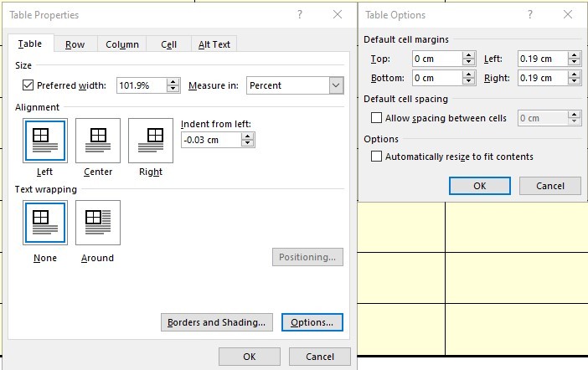Click Cancel in Table Properties
The height and width of the screenshot is (370, 588).
click(x=319, y=357)
